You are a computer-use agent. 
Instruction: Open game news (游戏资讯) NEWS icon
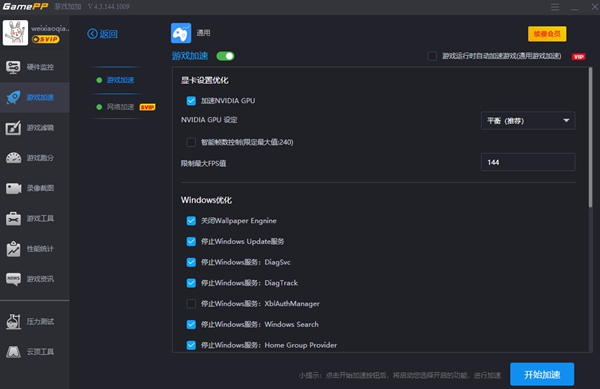tap(13, 279)
